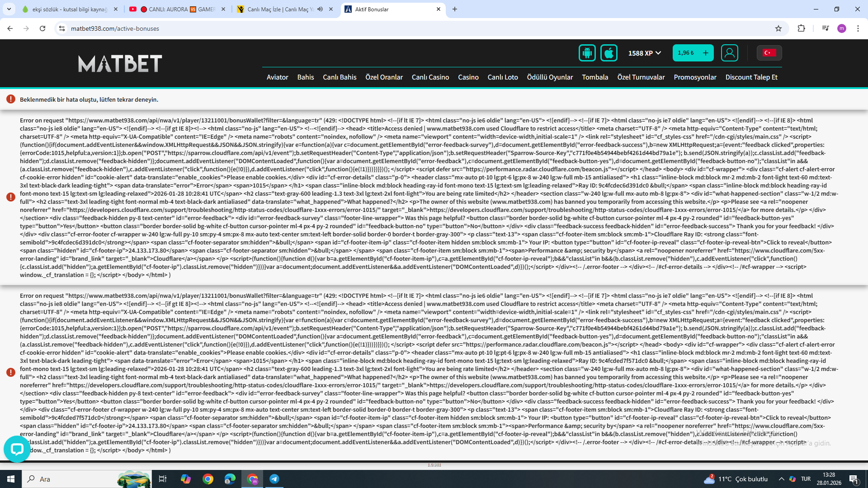Open the taskbar clock showing 13:28
The height and width of the screenshot is (488, 868).
829,479
